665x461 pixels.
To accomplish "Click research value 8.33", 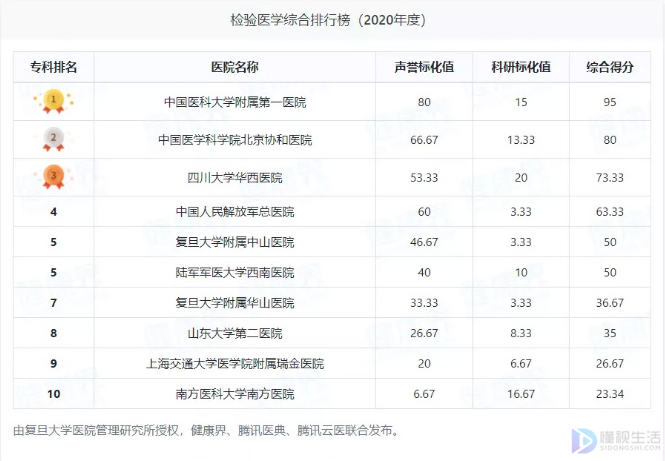I will [521, 333].
